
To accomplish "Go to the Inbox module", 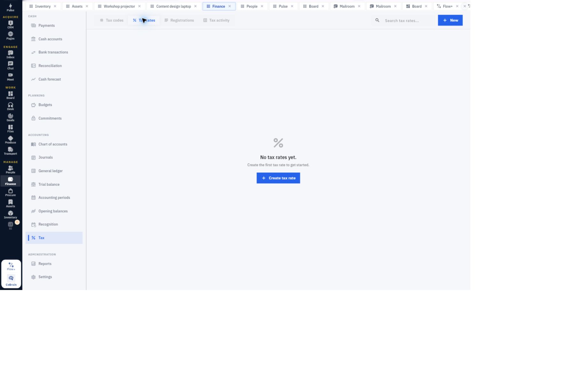I will [11, 54].
